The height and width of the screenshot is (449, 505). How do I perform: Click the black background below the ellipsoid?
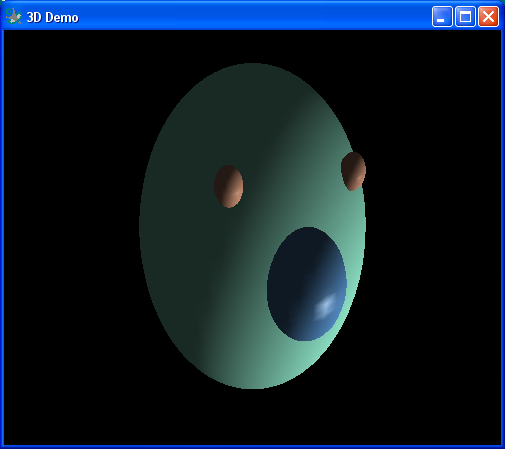253,417
